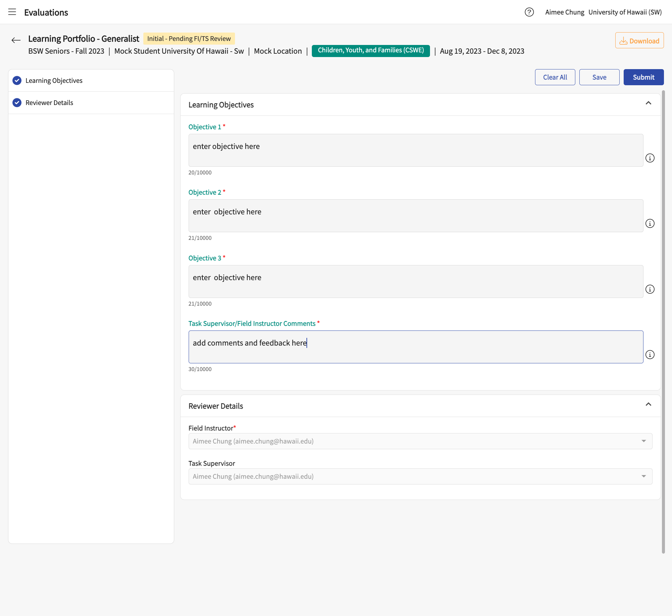Click the Mock Location text
The image size is (672, 616).
(x=278, y=51)
